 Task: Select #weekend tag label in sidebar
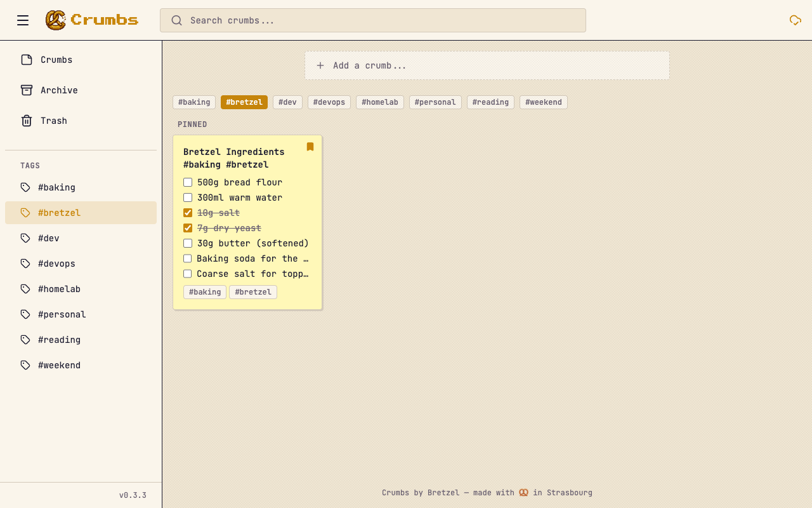click(59, 365)
